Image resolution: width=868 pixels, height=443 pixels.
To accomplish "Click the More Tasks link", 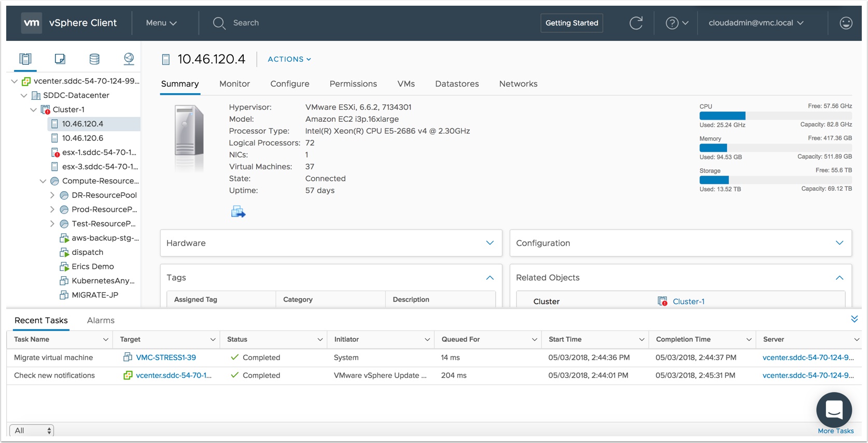I will click(x=835, y=431).
